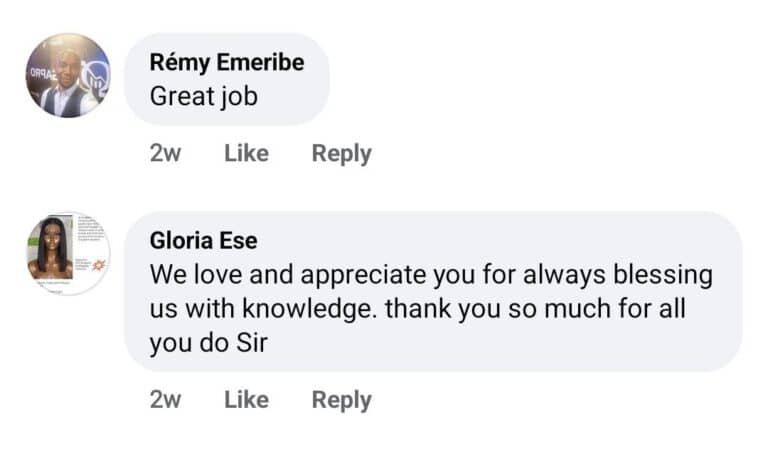Click the "you do Sir" comment ending

(210, 343)
